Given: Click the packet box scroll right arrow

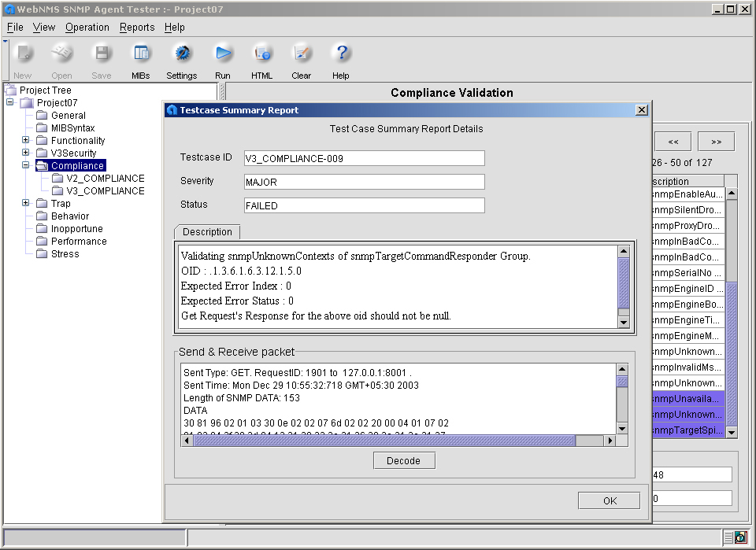Looking at the screenshot, I should tap(610, 440).
